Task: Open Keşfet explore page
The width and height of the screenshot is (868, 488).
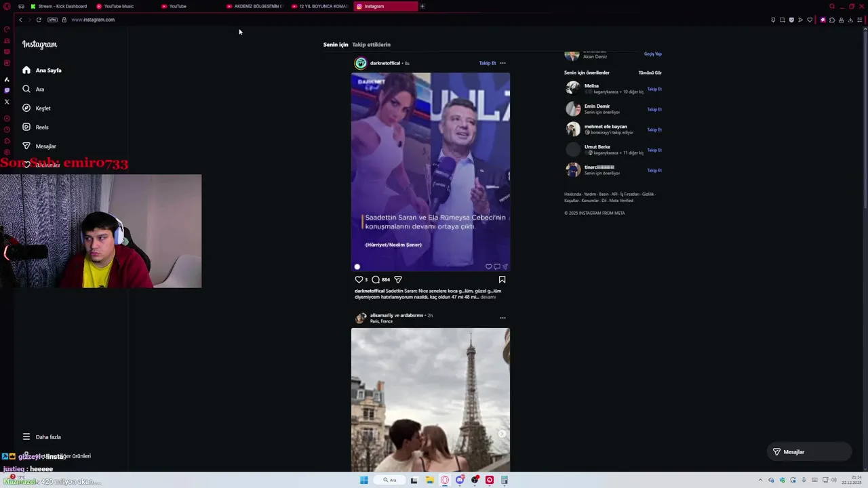Action: (37, 108)
